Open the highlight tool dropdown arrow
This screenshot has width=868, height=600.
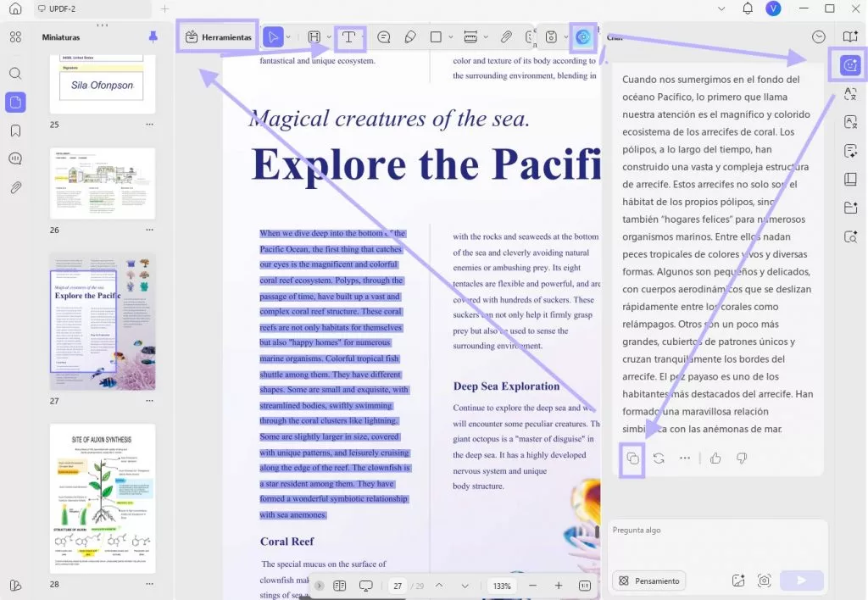coord(329,37)
